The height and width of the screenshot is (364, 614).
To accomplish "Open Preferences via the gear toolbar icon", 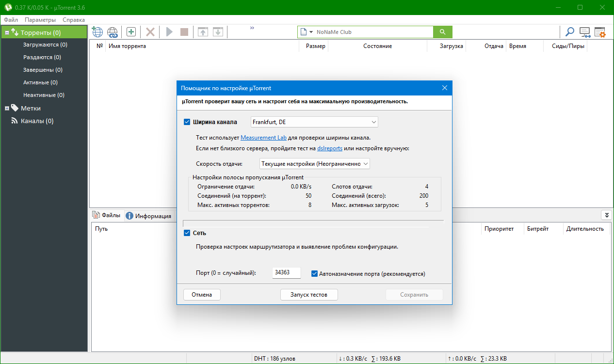I will [x=600, y=32].
